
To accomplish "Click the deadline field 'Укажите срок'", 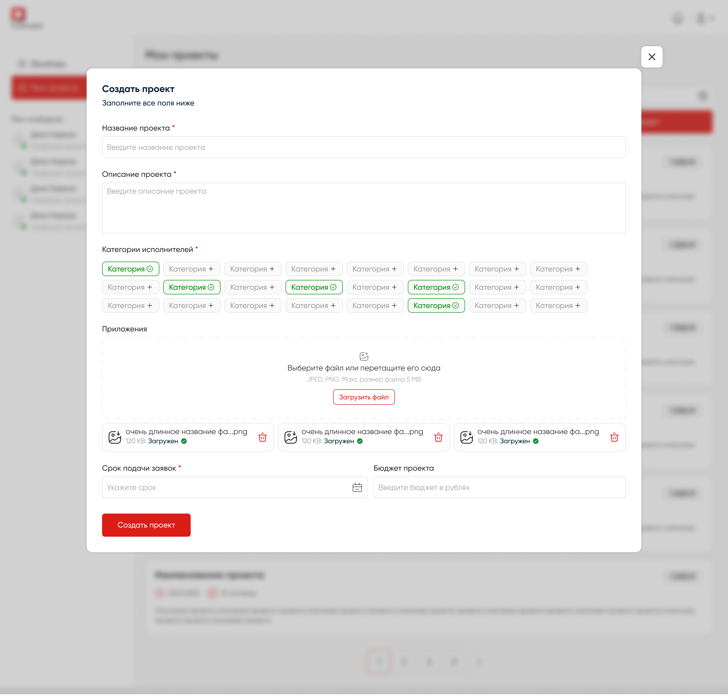I will click(x=235, y=487).
